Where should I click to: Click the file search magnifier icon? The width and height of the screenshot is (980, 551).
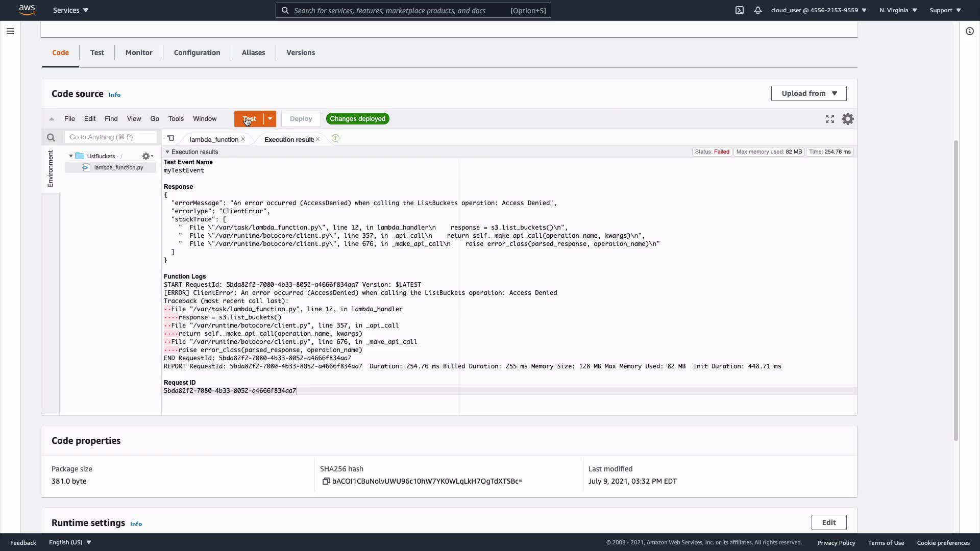click(x=51, y=137)
